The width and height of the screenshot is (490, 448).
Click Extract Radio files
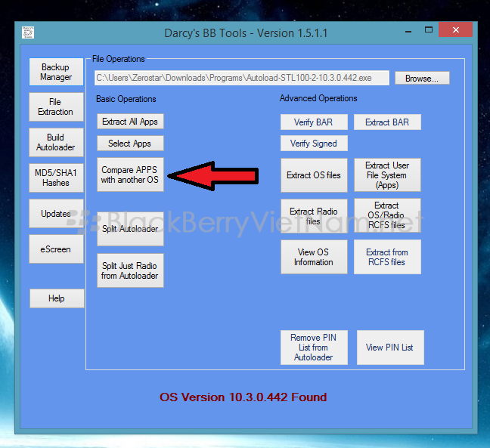click(x=314, y=216)
